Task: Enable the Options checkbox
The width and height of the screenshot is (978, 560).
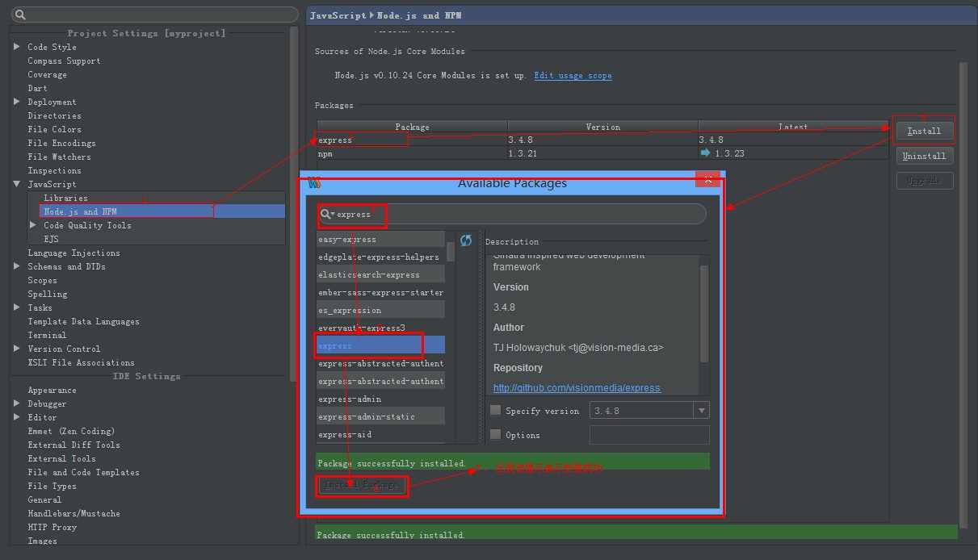Action: point(495,434)
